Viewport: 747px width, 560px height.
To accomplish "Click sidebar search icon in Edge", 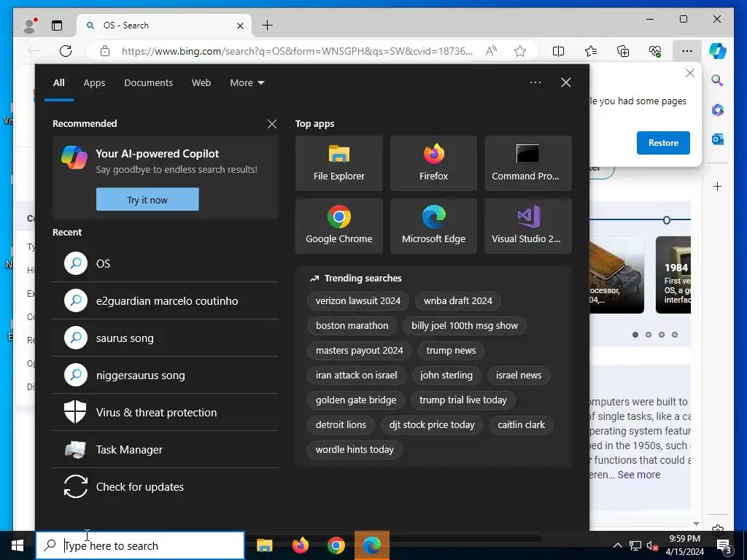I will pyautogui.click(x=718, y=80).
